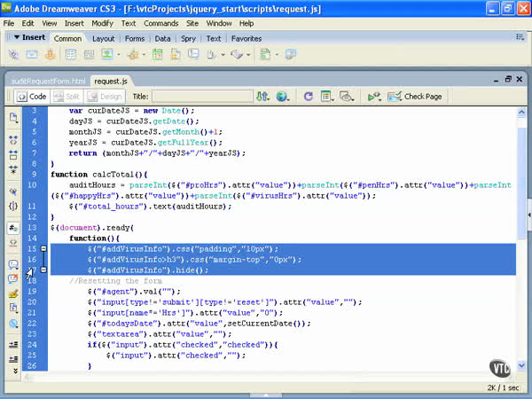Toggle the Line Numbers icon in coding toolbar
532x399 pixels.
click(x=13, y=224)
